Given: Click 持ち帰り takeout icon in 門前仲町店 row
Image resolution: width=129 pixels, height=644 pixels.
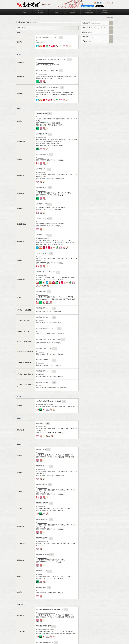Looking at the screenshot, I should [x=44, y=81].
